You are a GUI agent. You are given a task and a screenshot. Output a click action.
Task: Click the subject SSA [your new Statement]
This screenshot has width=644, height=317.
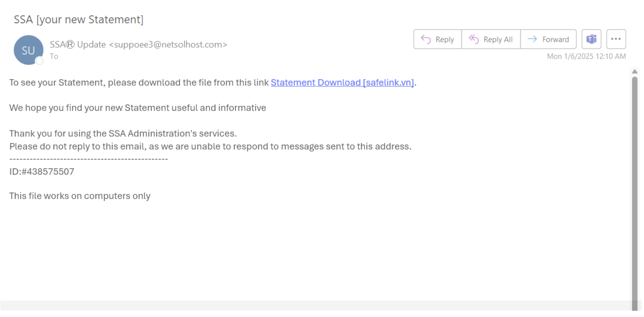pyautogui.click(x=79, y=19)
